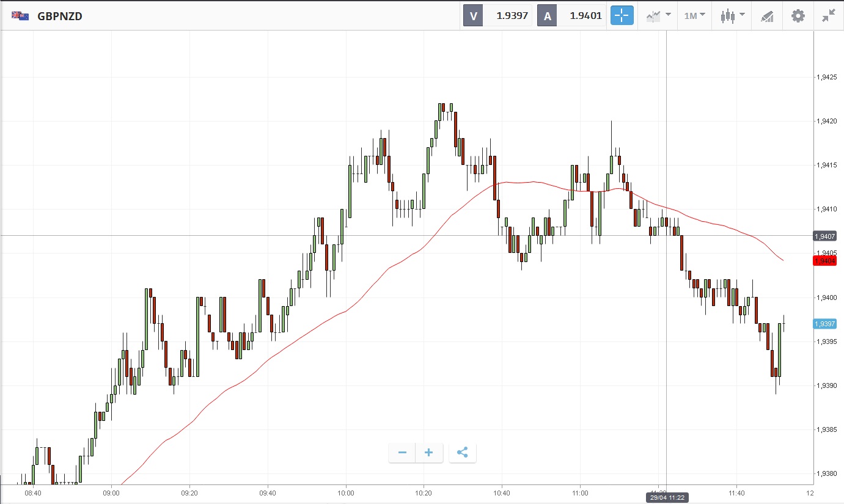Zoom in the chart with plus button
This screenshot has height=504, width=844.
429,453
